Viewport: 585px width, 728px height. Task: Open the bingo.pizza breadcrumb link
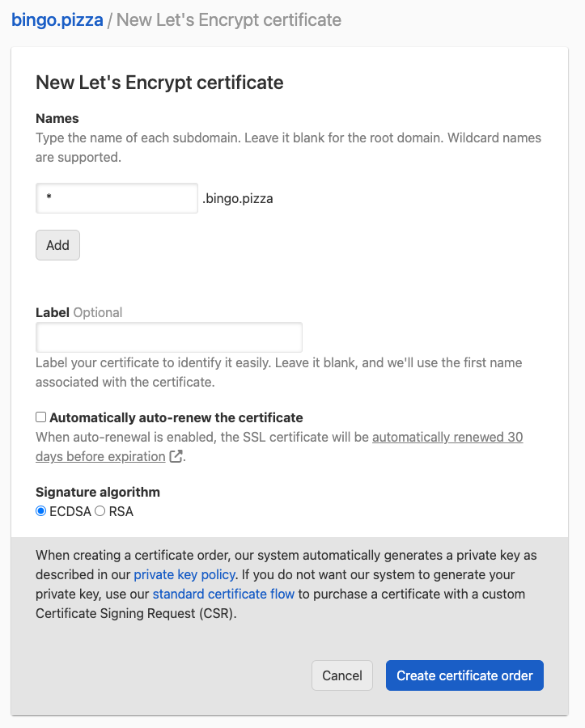(57, 20)
